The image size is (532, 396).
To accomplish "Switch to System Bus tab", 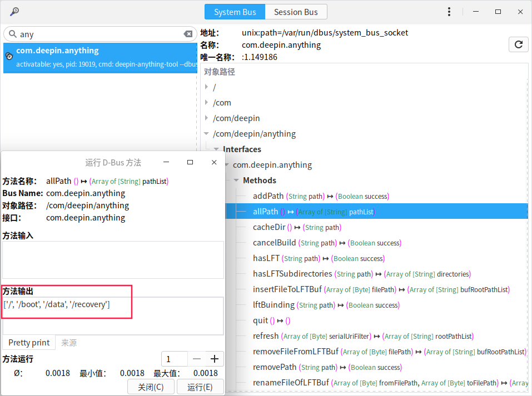I will click(235, 12).
